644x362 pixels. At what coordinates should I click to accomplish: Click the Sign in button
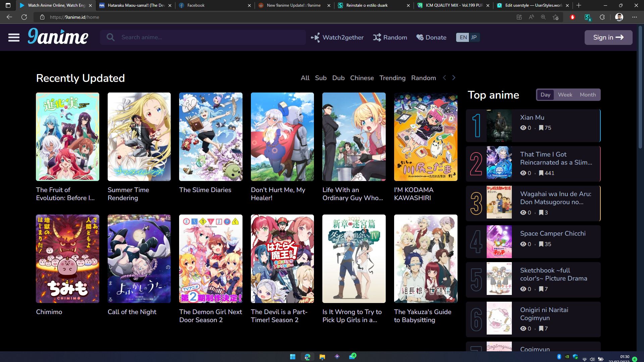[x=608, y=38]
